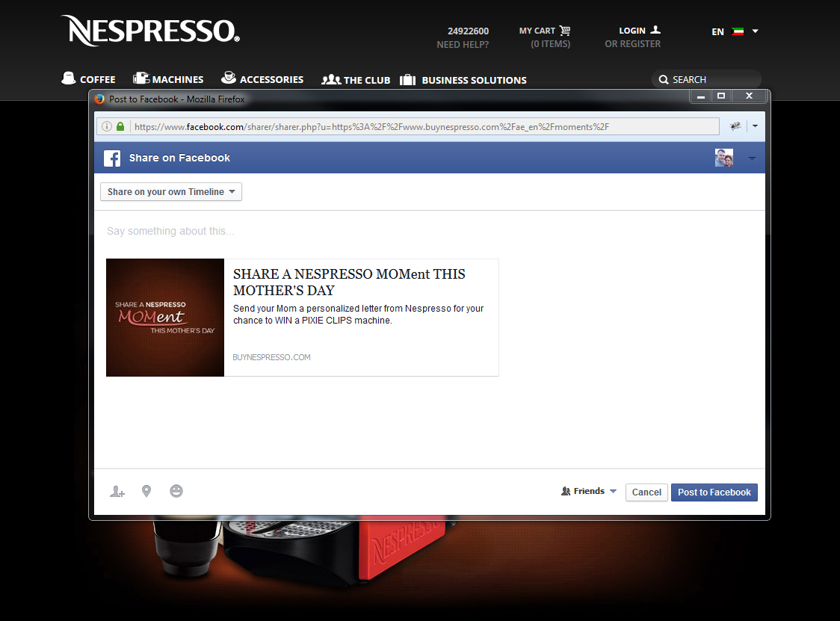Minimize the Firefox popup window
Viewport: 840px width, 621px height.
click(701, 96)
